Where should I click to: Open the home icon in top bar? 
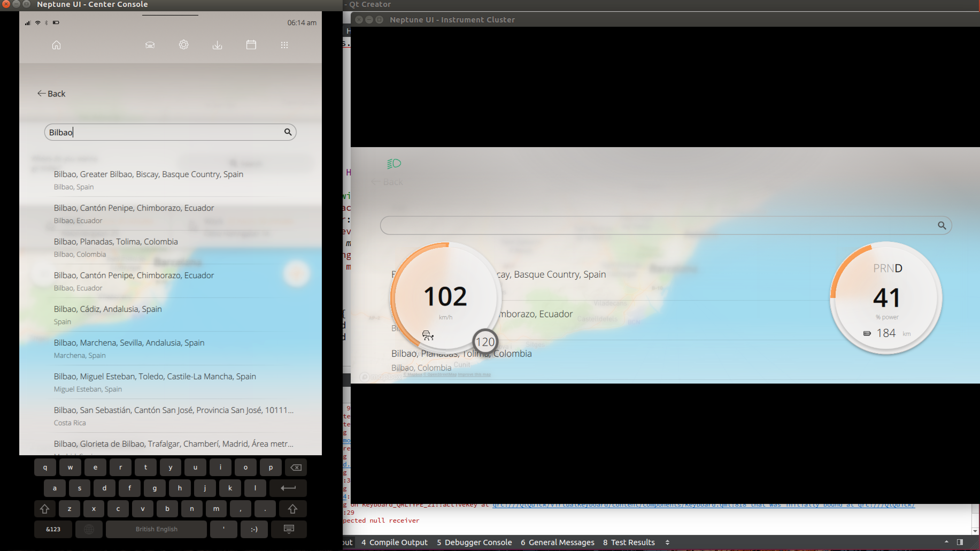(56, 45)
